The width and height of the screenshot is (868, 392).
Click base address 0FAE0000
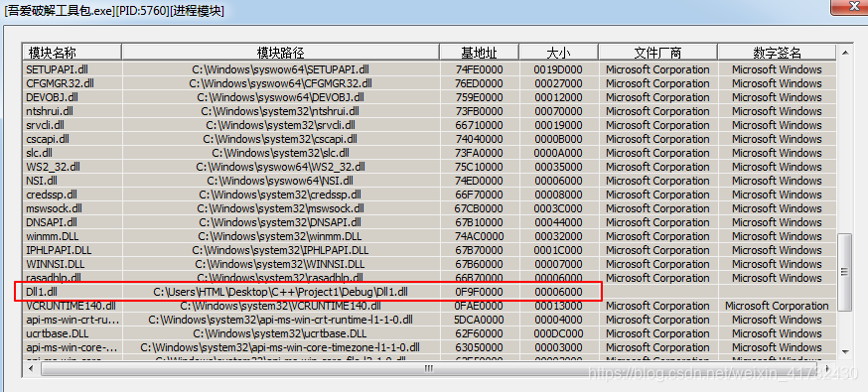tap(480, 306)
